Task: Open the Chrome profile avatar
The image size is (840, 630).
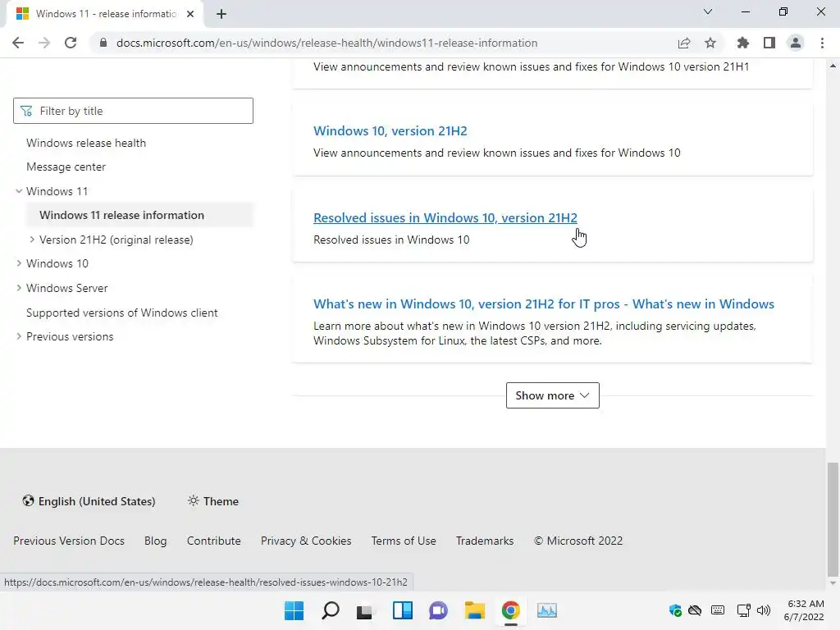Action: [x=795, y=43]
